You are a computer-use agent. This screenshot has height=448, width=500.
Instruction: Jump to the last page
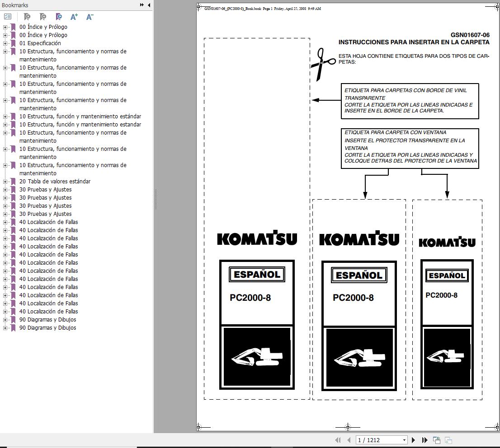click(425, 440)
